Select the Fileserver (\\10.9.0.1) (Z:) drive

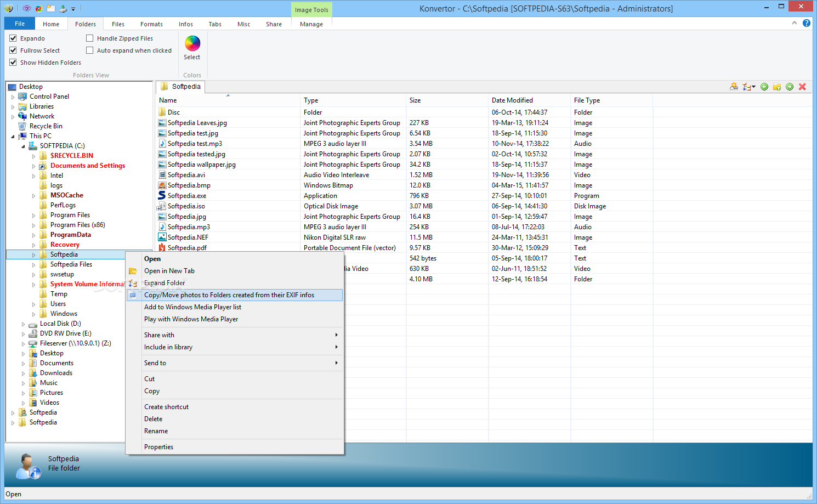tap(75, 343)
